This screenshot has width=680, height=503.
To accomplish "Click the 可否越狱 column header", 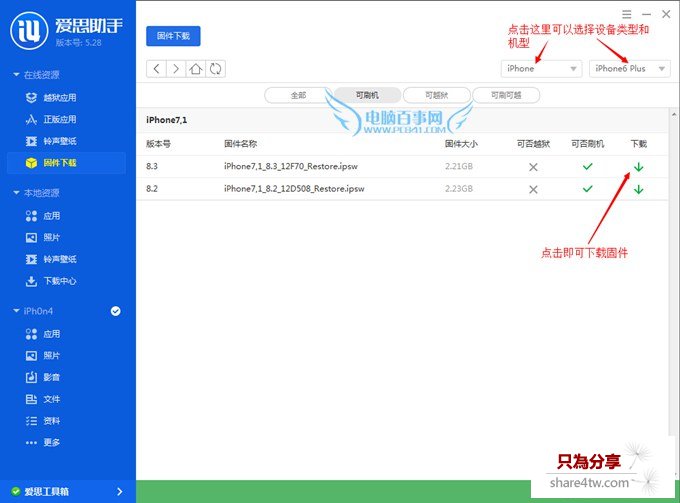I will pos(533,144).
